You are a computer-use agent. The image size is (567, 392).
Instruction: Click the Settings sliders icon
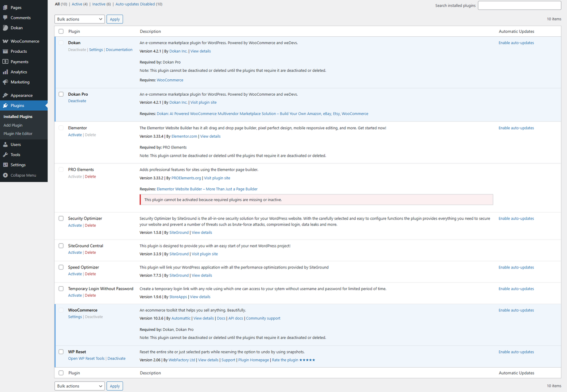[5, 165]
